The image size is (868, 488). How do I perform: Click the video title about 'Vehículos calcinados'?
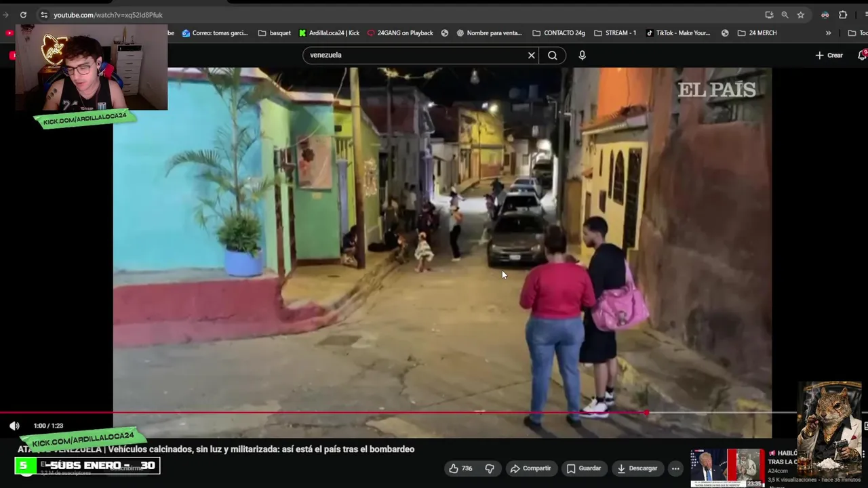(x=216, y=449)
